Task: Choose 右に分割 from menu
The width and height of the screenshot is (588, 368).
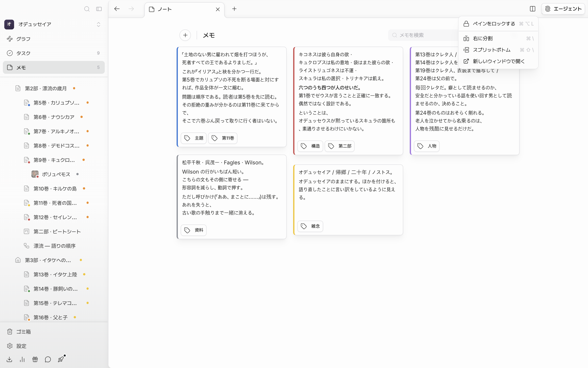Action: pos(498,38)
